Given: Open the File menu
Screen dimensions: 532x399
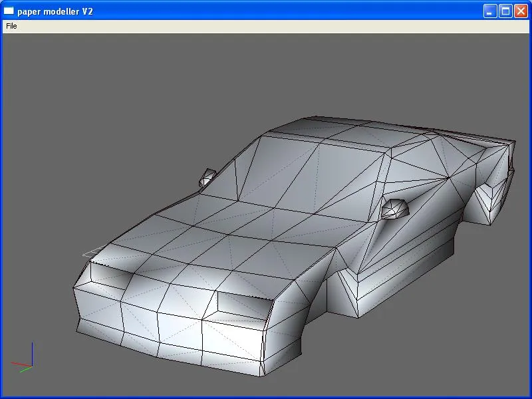Looking at the screenshot, I should click(x=11, y=26).
